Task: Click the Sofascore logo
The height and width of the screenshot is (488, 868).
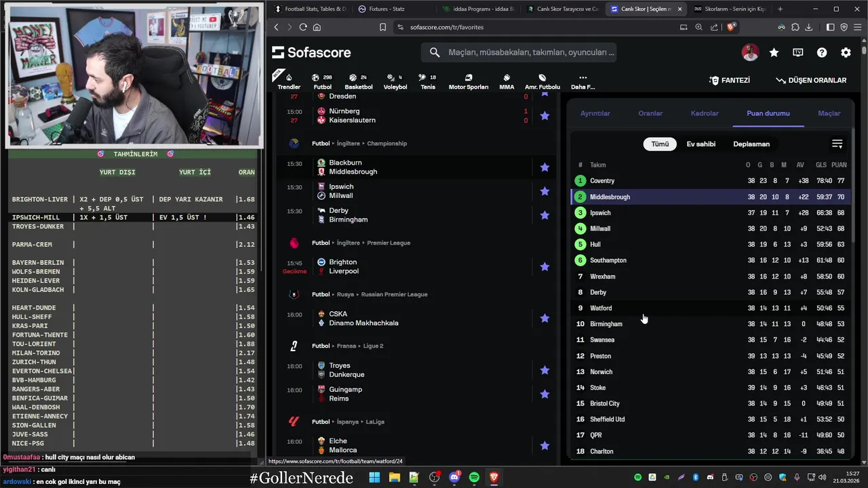Action: pyautogui.click(x=311, y=52)
